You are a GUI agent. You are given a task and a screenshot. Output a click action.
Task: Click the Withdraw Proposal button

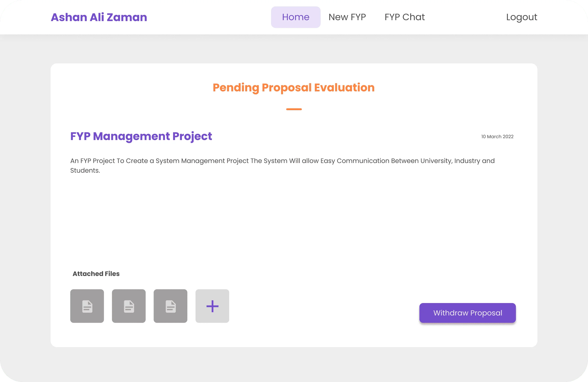(x=467, y=313)
